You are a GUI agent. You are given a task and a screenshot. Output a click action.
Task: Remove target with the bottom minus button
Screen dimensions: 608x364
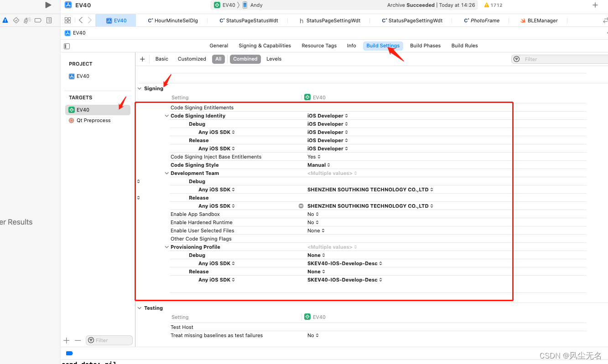pyautogui.click(x=78, y=340)
